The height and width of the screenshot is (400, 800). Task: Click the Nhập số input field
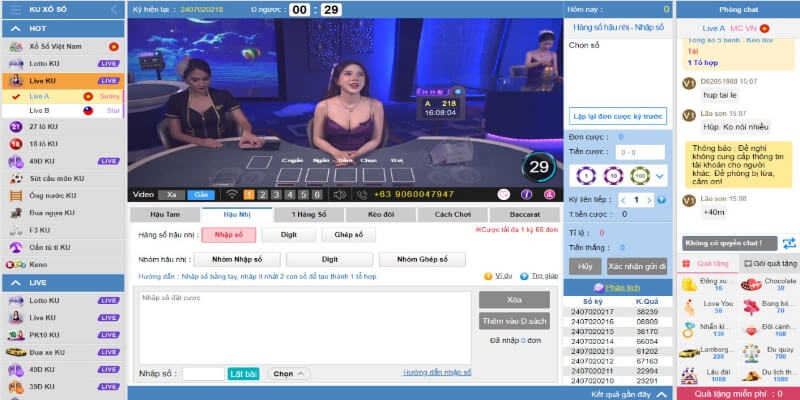point(203,373)
